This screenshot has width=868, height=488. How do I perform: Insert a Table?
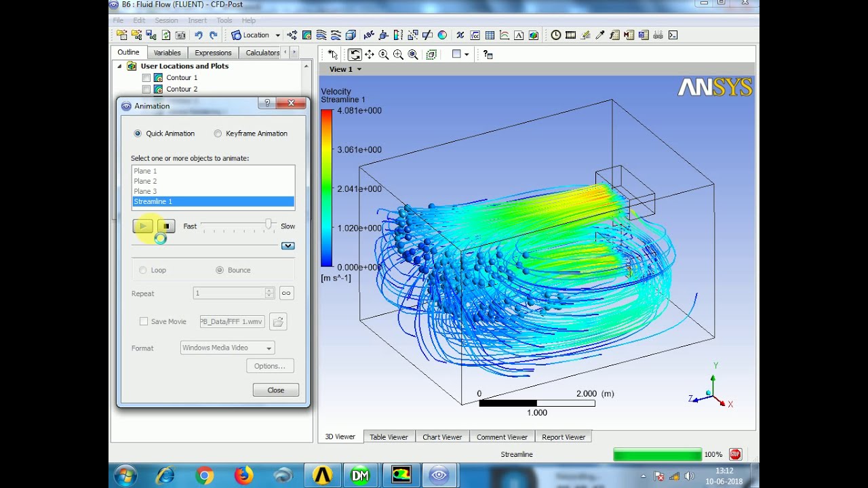coord(490,35)
